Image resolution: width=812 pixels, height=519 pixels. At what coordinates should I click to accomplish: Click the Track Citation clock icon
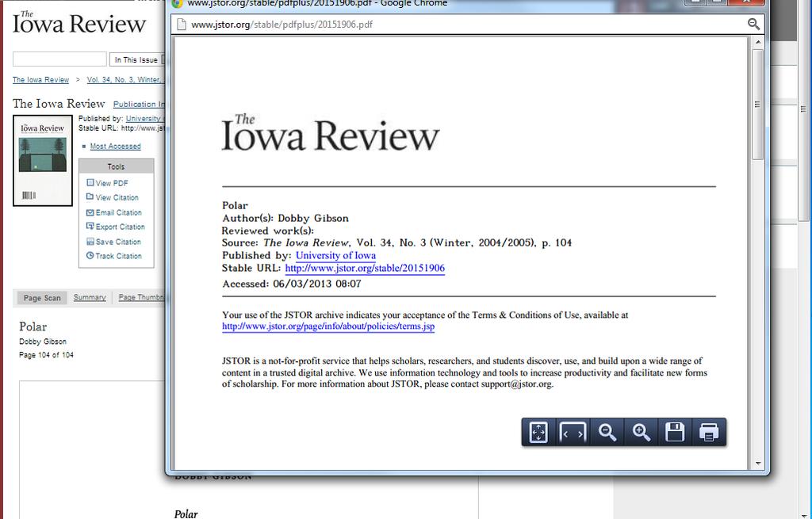point(90,256)
